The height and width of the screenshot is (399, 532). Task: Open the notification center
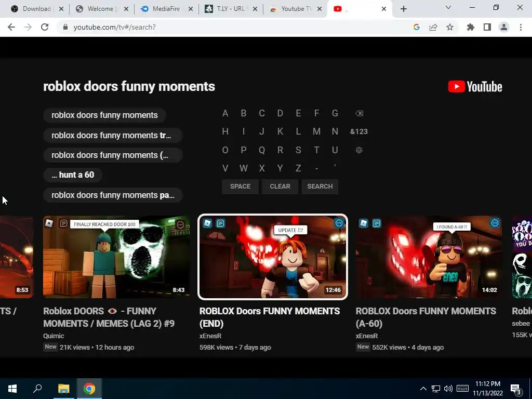point(515,389)
